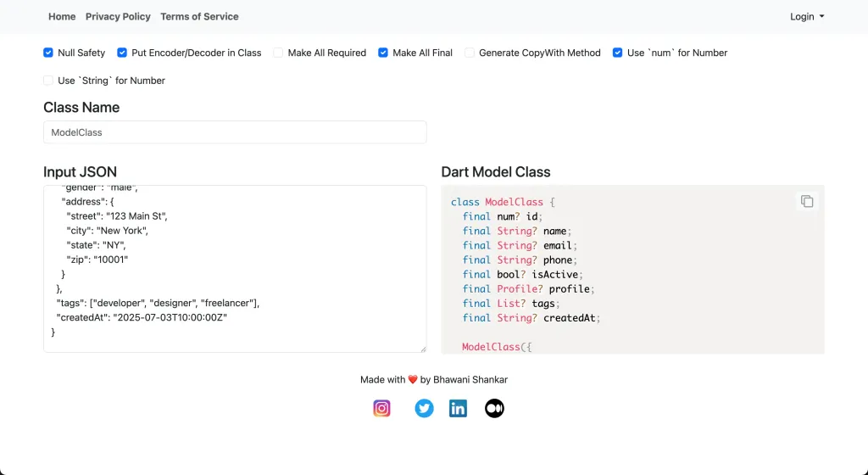Image resolution: width=868 pixels, height=475 pixels.
Task: Click inside the Input JSON textarea
Action: [235, 269]
